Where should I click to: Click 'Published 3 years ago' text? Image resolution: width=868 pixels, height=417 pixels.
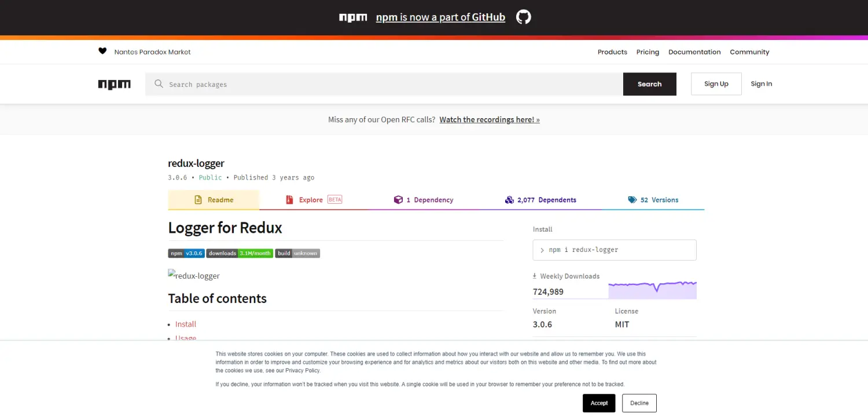(274, 178)
